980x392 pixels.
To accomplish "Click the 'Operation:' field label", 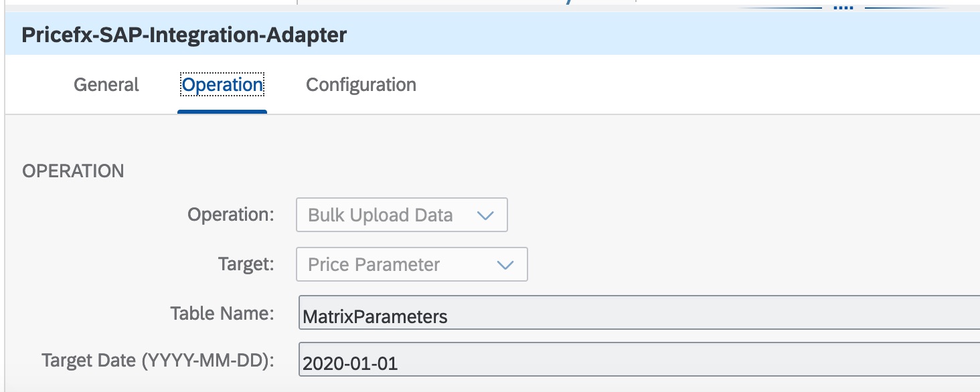I will 231,215.
